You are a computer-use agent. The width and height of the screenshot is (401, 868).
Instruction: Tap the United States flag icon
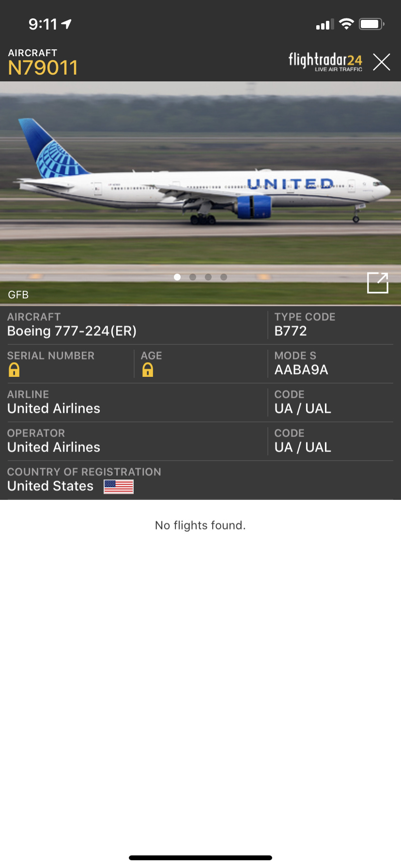pos(119,486)
